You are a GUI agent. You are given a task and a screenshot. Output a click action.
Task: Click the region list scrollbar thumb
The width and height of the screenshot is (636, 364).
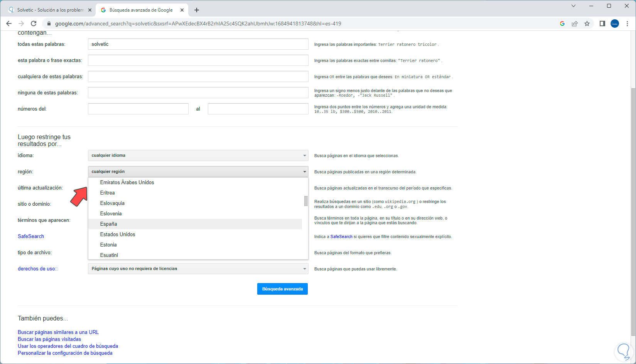pos(306,201)
